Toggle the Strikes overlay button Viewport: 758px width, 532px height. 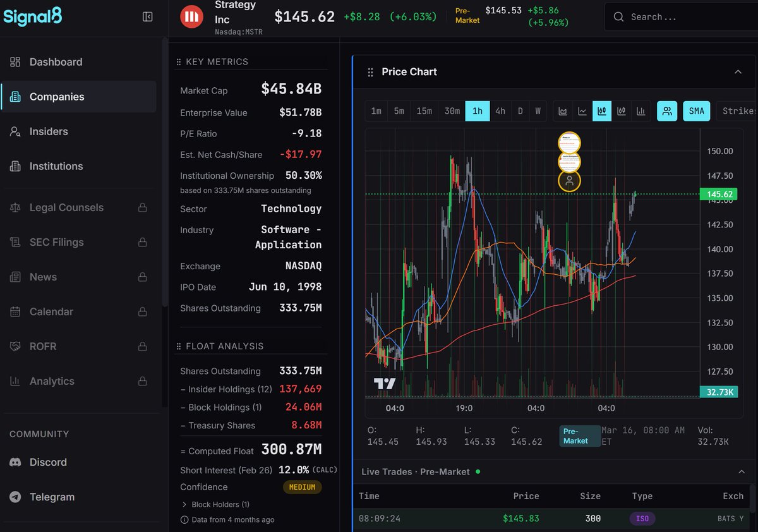tap(738, 111)
